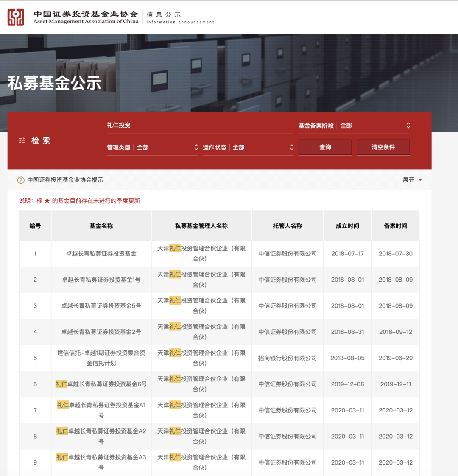Click the 检索 search panel label
This screenshot has height=476, width=458.
(x=41, y=140)
